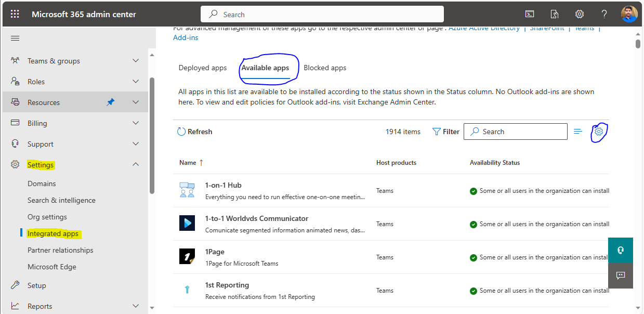Collapse the Settings section chevron
This screenshot has width=644, height=314.
(x=135, y=164)
